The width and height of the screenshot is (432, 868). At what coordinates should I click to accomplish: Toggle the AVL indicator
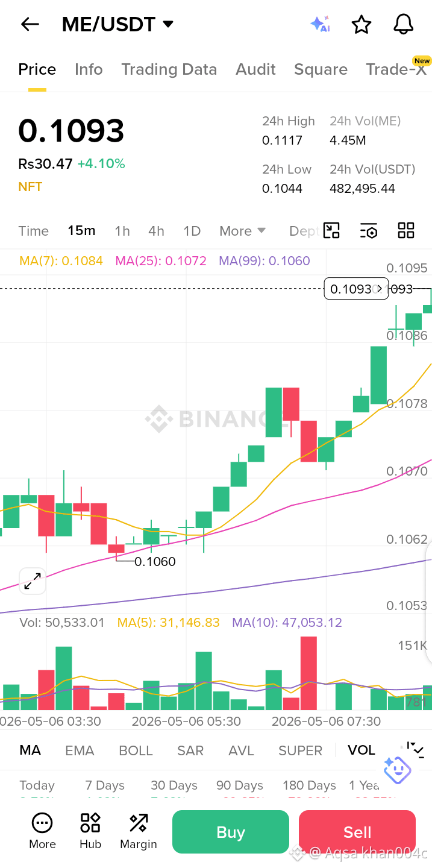[x=241, y=750]
